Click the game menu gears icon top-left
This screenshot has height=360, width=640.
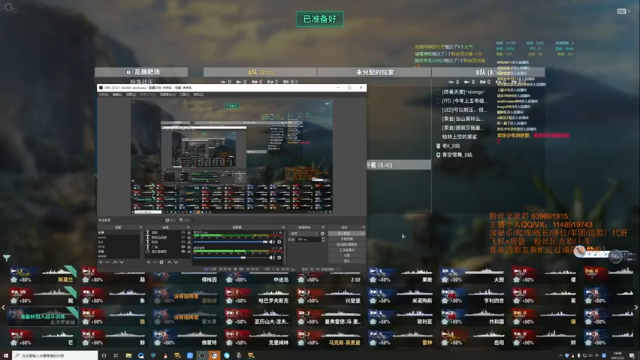coord(10,7)
